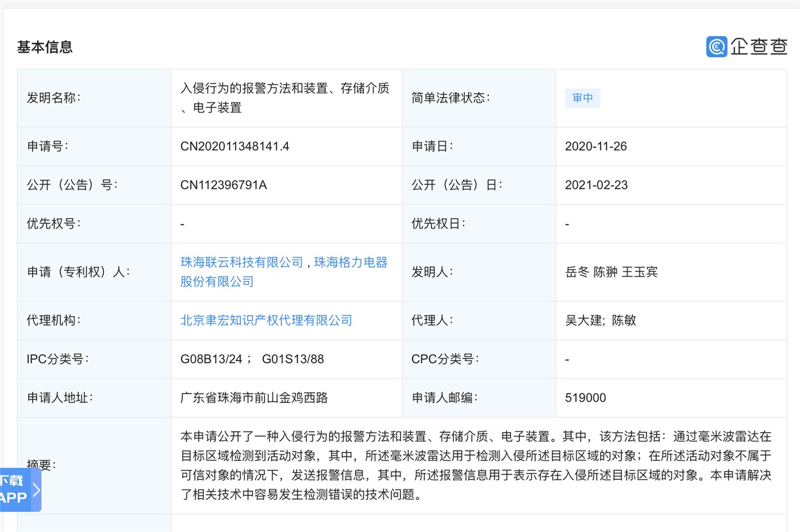Open the 珠海联云科技有限公司 applicant link
Image resolution: width=800 pixels, height=532 pixels.
click(241, 262)
